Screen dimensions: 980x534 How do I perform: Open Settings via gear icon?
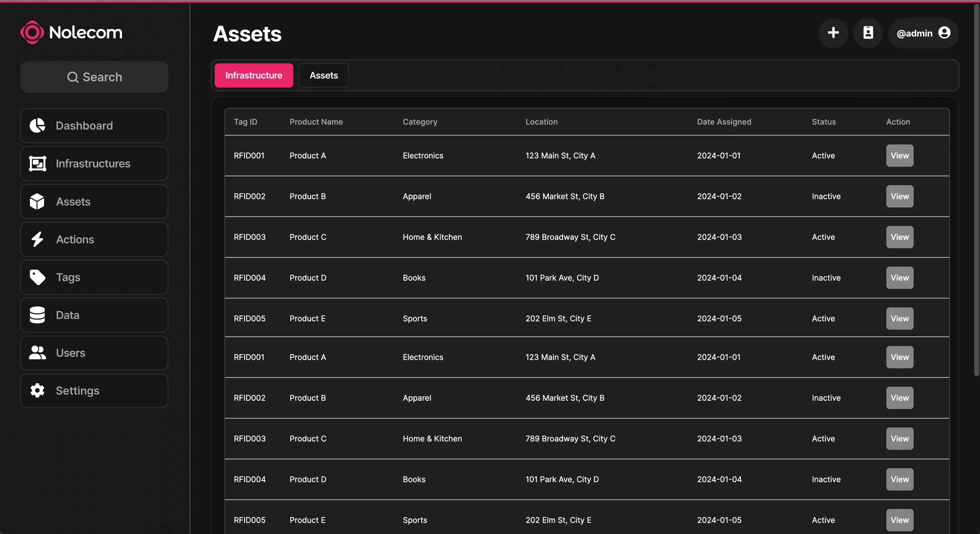coord(37,391)
